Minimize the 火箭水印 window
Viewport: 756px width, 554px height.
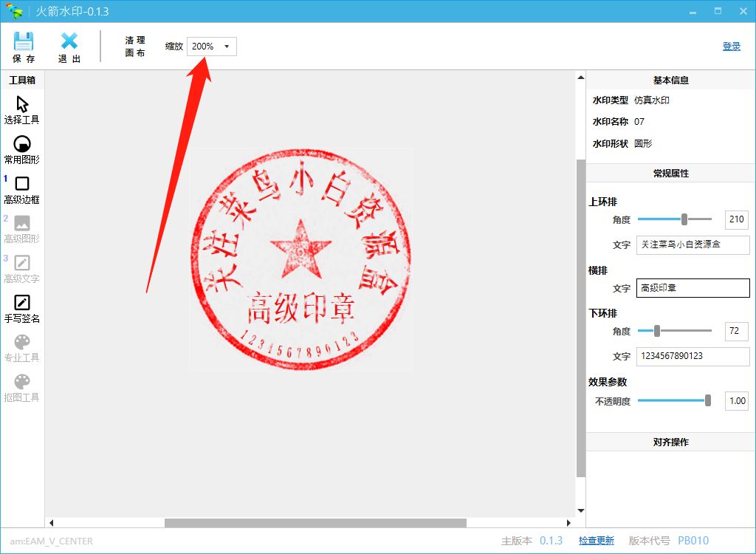(693, 12)
